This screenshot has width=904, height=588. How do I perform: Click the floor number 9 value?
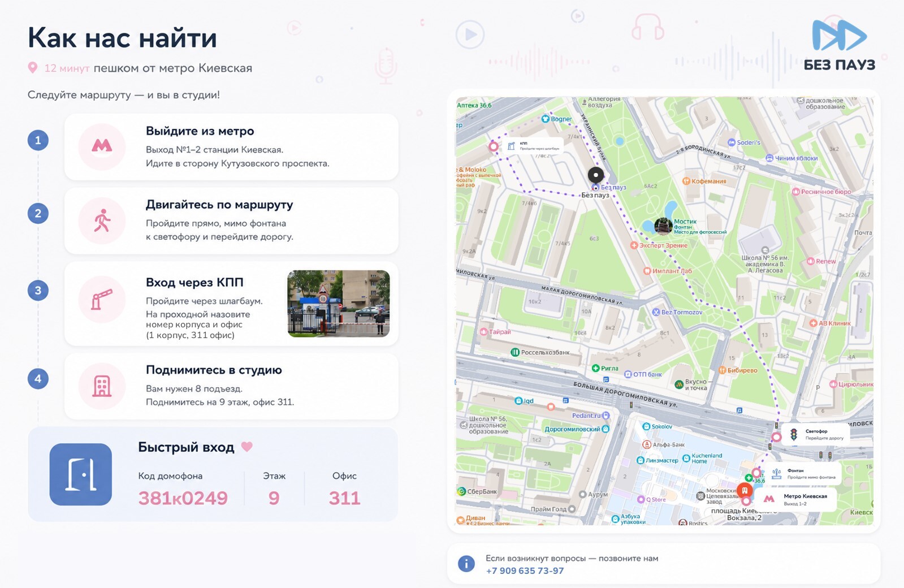point(274,498)
